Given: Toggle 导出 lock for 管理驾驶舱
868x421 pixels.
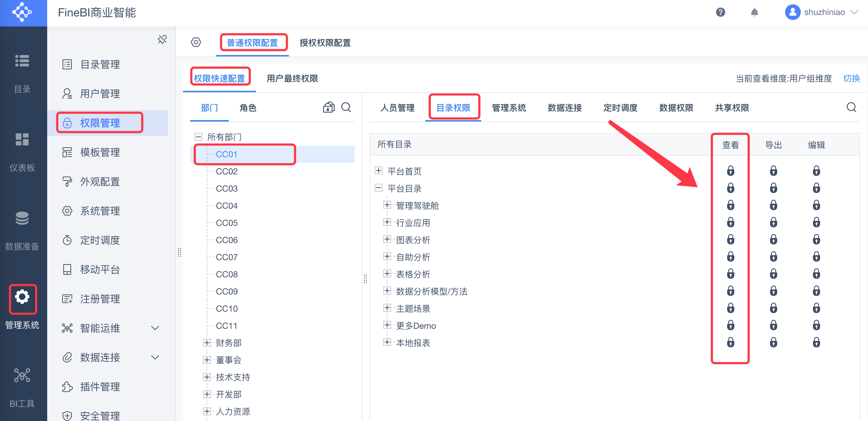Looking at the screenshot, I should (774, 205).
